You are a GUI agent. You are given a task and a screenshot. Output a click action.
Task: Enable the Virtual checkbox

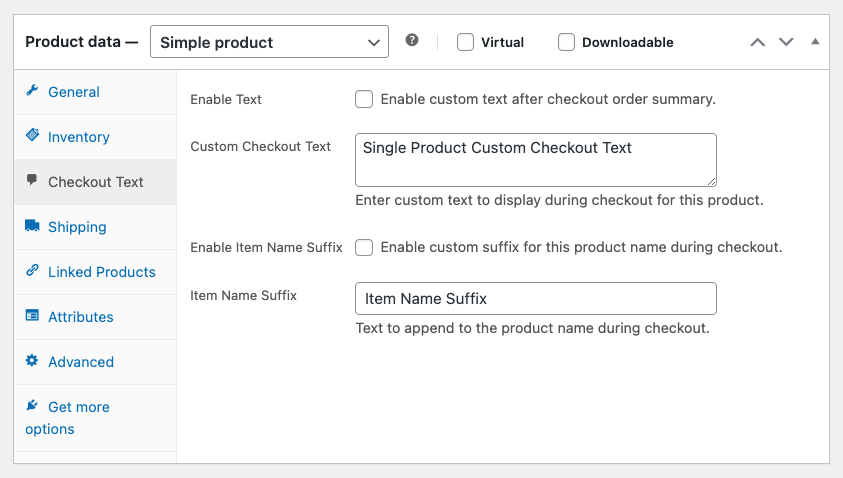pyautogui.click(x=465, y=42)
